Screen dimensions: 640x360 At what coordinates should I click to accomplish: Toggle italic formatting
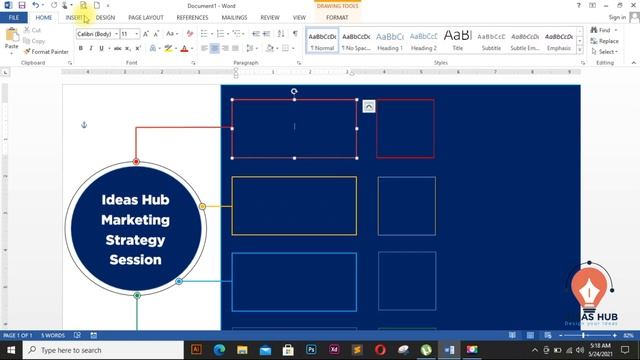pyautogui.click(x=91, y=49)
